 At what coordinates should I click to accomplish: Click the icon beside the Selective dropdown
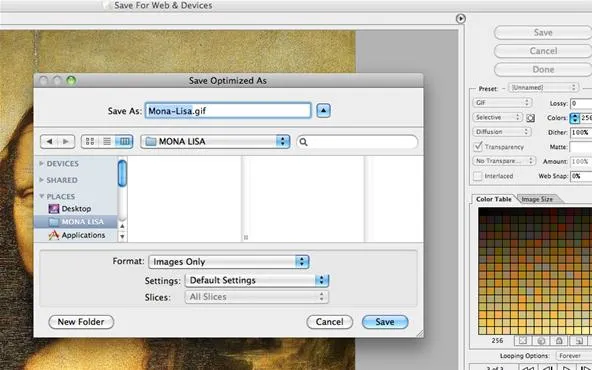(530, 118)
